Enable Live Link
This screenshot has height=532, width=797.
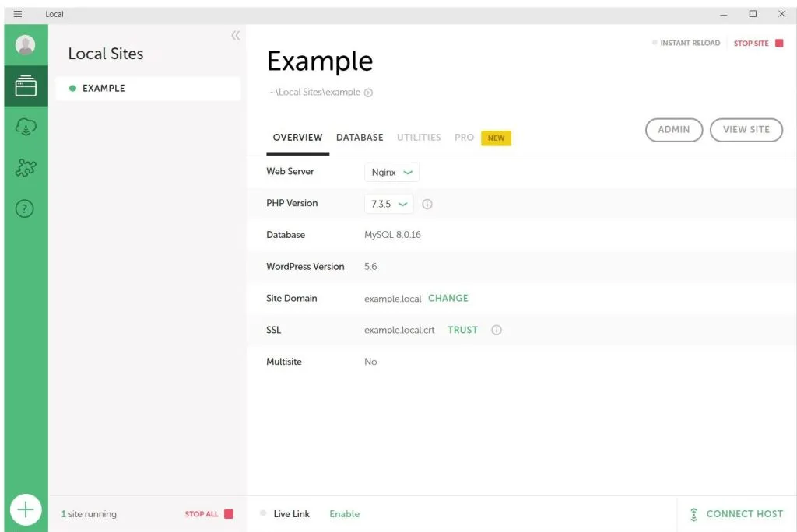[x=344, y=514]
